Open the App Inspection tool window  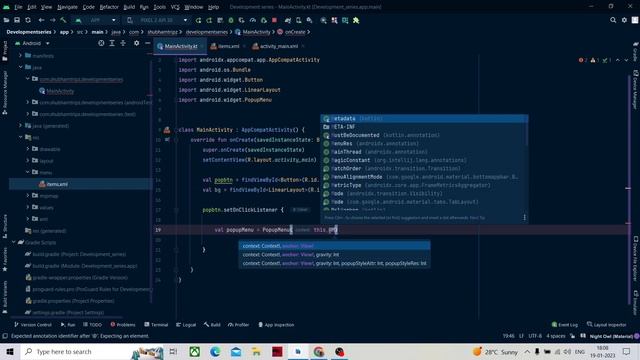point(276,325)
